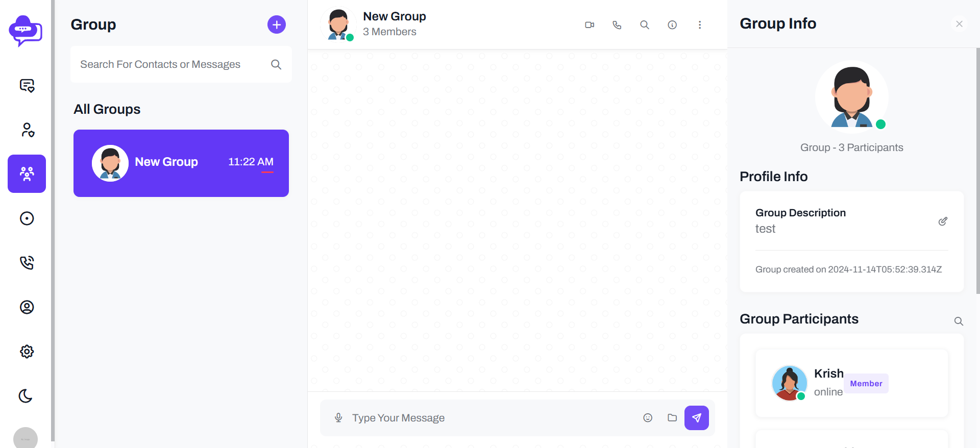
Task: Open the chats section in sidebar
Action: tap(27, 85)
